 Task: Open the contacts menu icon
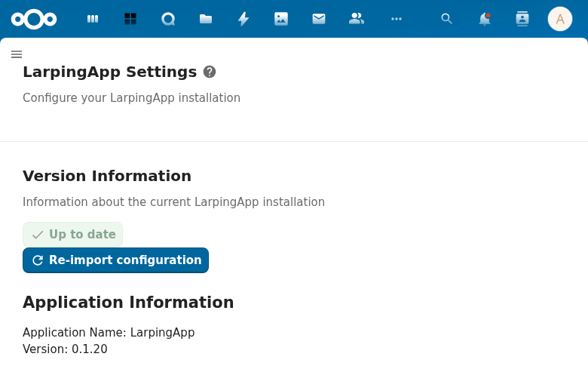pos(522,19)
